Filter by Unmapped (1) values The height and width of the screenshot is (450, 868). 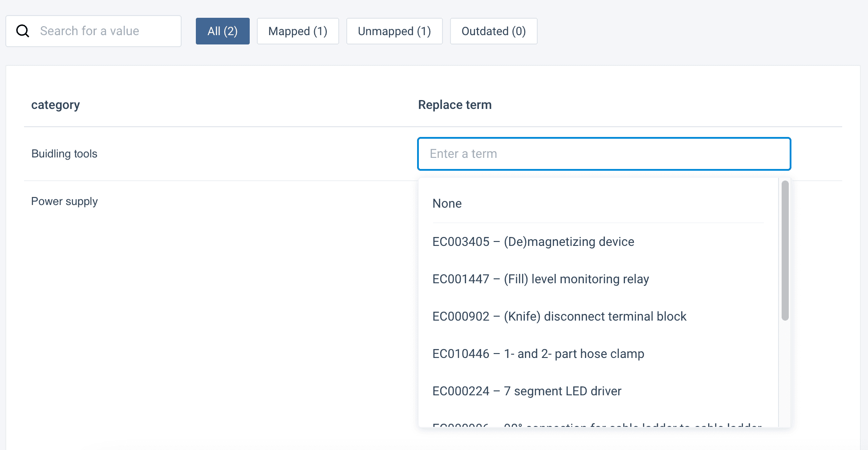(394, 31)
